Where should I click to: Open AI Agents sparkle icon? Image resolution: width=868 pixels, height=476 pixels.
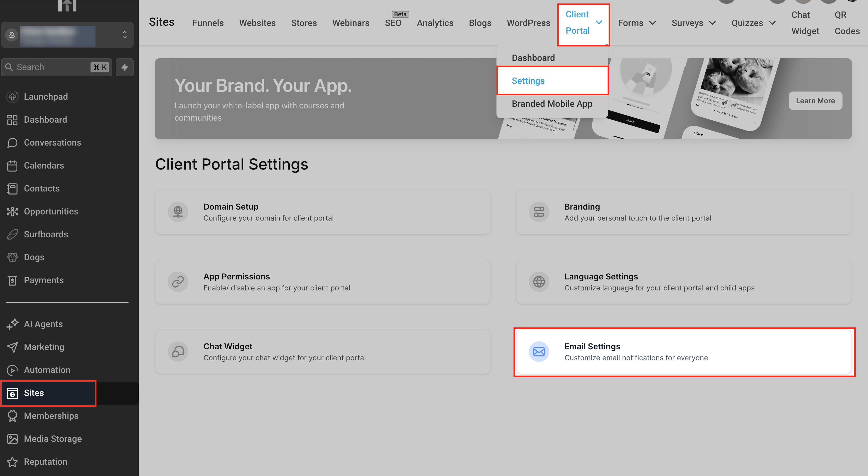pos(12,324)
